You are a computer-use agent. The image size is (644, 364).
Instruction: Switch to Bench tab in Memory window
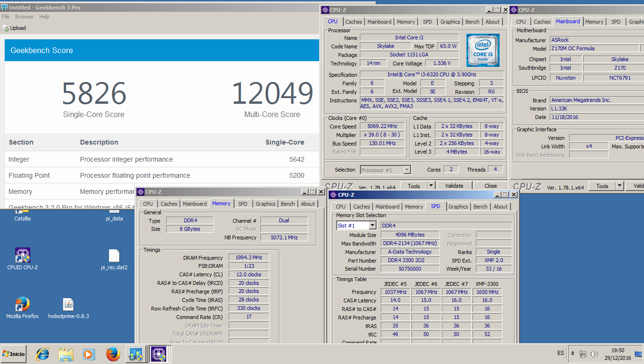(287, 204)
